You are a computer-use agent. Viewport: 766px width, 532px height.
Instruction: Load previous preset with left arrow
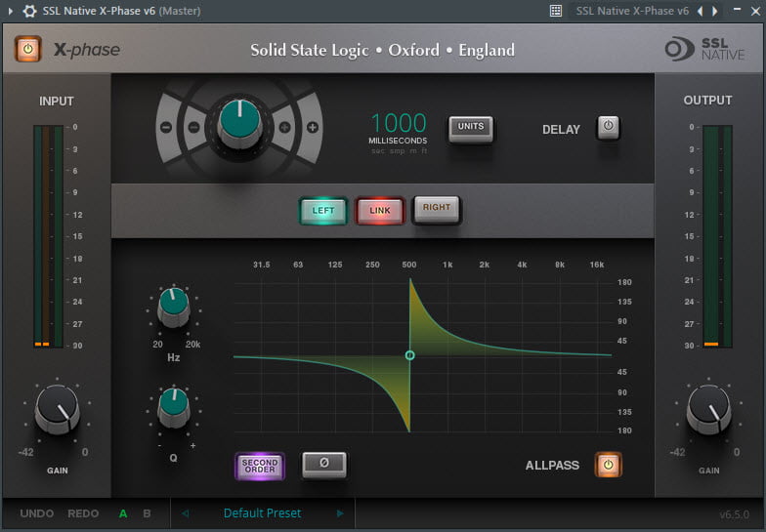pyautogui.click(x=186, y=513)
